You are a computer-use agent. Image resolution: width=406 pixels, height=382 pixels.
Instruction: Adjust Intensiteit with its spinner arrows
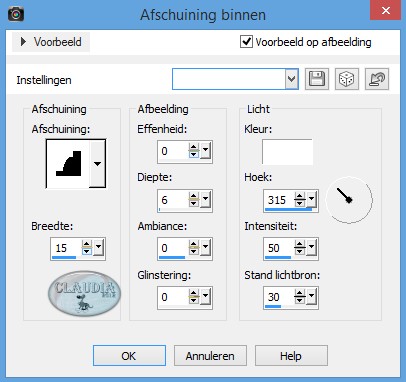[300, 248]
